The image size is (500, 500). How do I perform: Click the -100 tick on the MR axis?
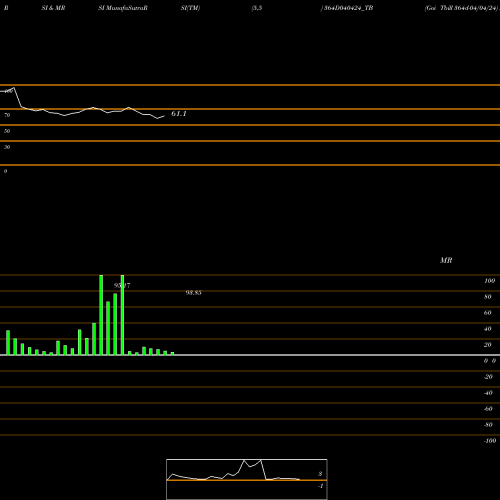[x=490, y=441]
